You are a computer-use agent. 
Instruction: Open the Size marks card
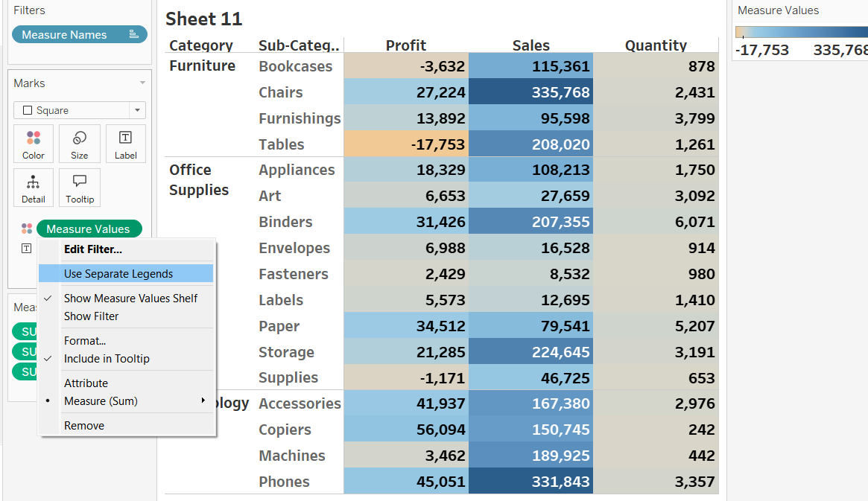pos(80,144)
